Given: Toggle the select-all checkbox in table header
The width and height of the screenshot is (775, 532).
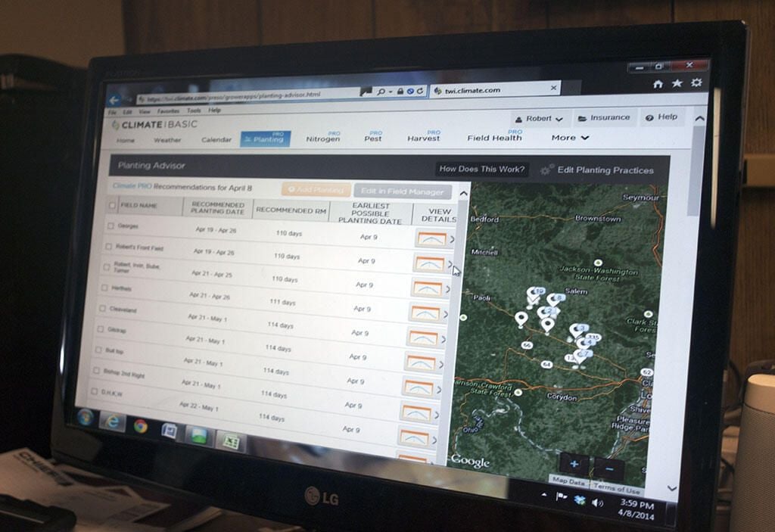Looking at the screenshot, I should 112,204.
